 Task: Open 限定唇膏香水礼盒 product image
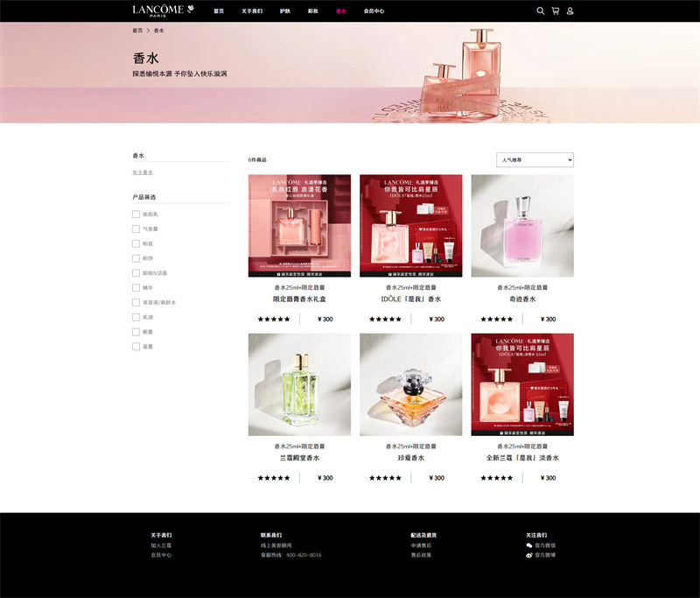[299, 226]
